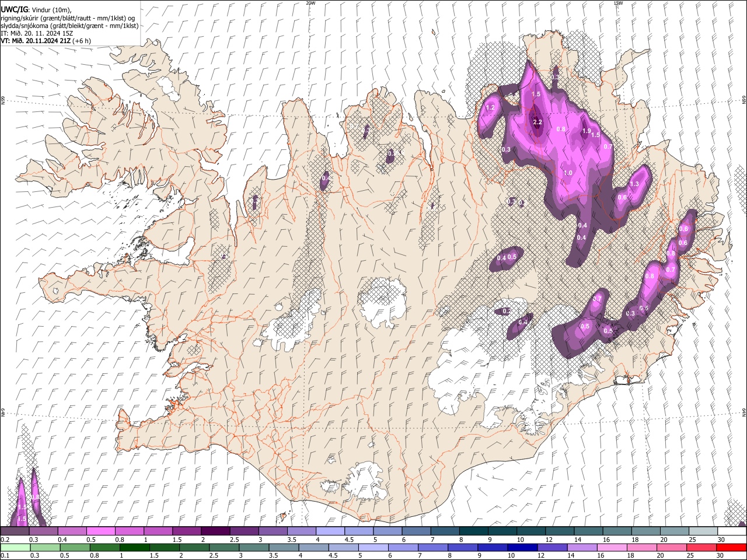The width and height of the screenshot is (747, 560).
Task: Pick the deep blue bottom-row swatch between 10 and 12
Action: pyautogui.click(x=522, y=547)
